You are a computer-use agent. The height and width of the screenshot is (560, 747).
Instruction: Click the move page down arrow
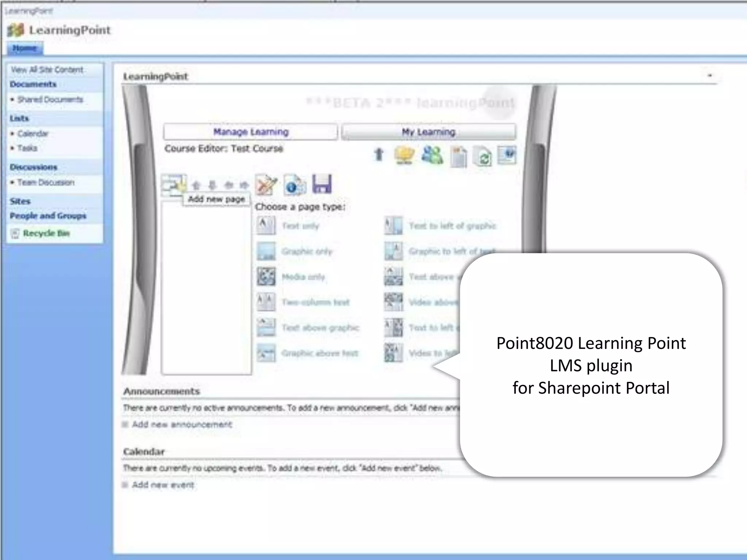pos(212,185)
